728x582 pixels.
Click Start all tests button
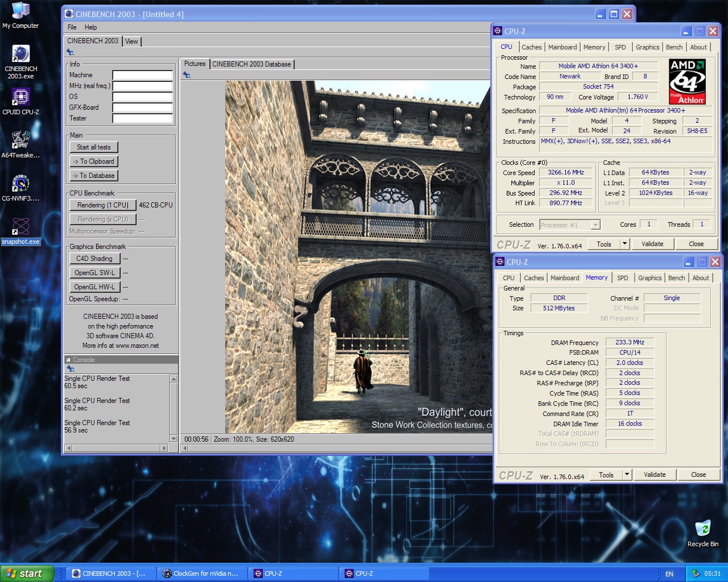(x=94, y=147)
